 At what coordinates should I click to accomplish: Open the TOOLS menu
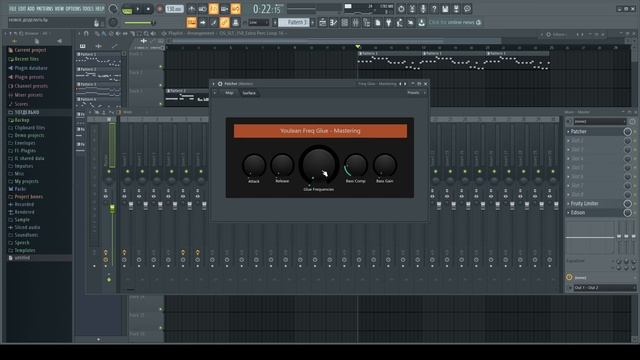(x=88, y=8)
